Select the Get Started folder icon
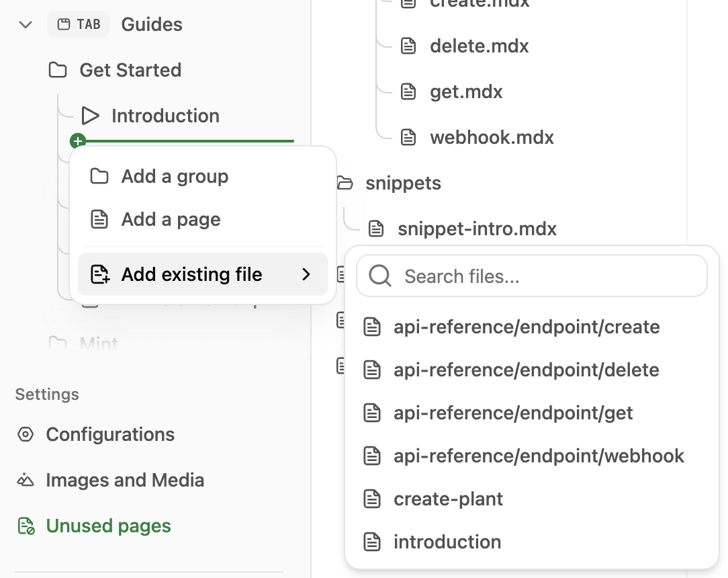The width and height of the screenshot is (728, 578). [58, 70]
